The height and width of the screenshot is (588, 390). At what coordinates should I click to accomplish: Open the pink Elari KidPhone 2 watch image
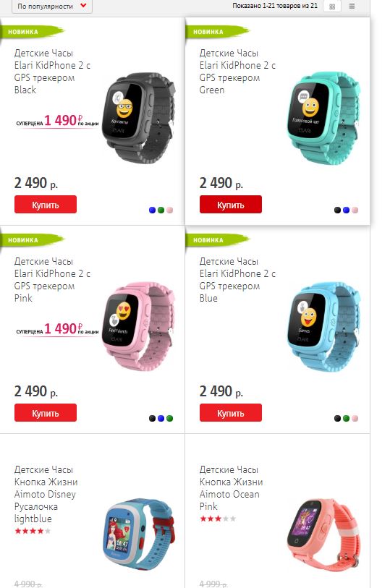139,326
